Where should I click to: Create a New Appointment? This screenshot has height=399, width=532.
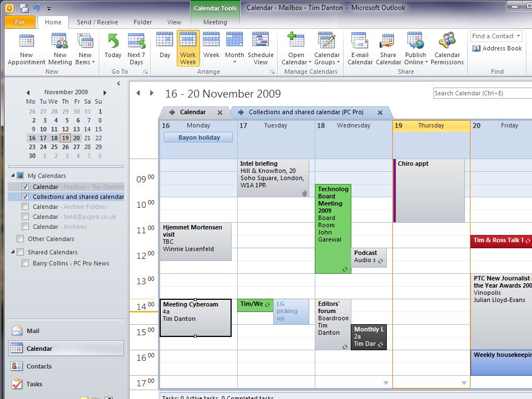tap(26, 49)
